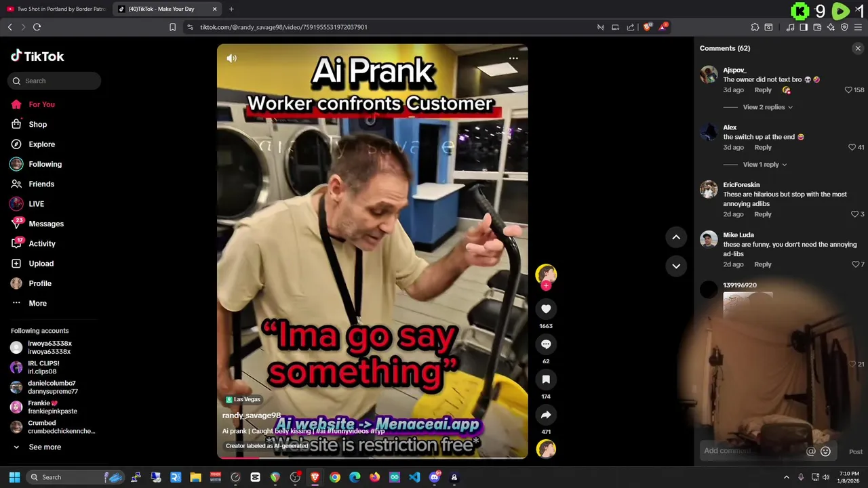868x488 pixels.
Task: Open media control music note icon
Action: pos(790,27)
